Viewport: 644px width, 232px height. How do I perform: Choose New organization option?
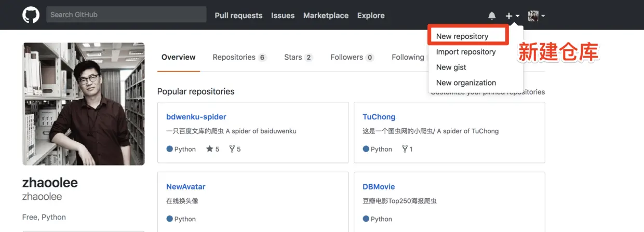click(466, 83)
